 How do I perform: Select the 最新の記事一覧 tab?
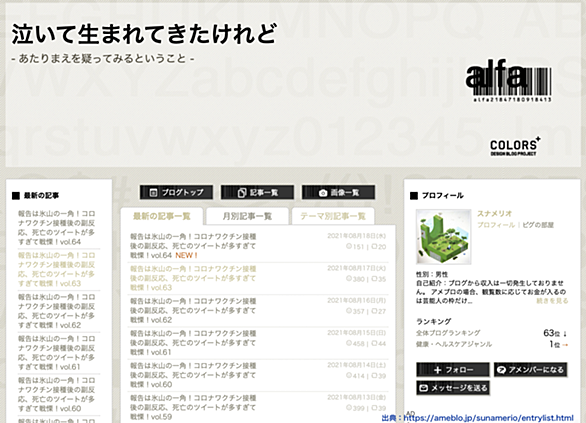click(x=162, y=216)
